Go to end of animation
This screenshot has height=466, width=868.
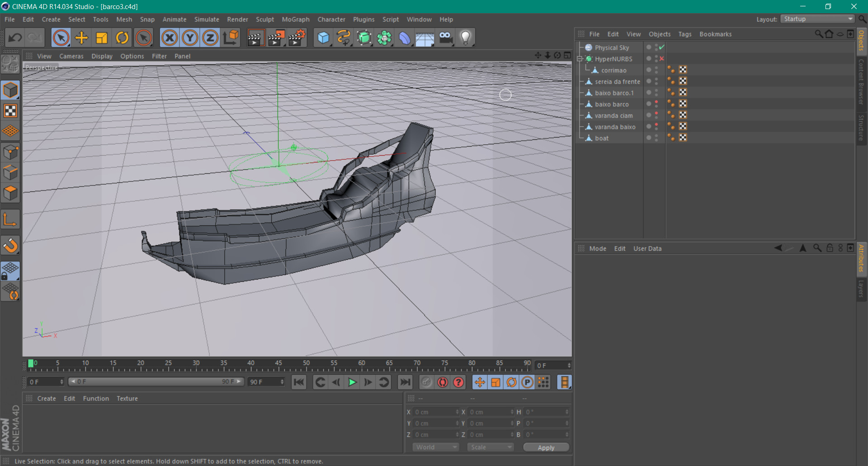point(406,382)
